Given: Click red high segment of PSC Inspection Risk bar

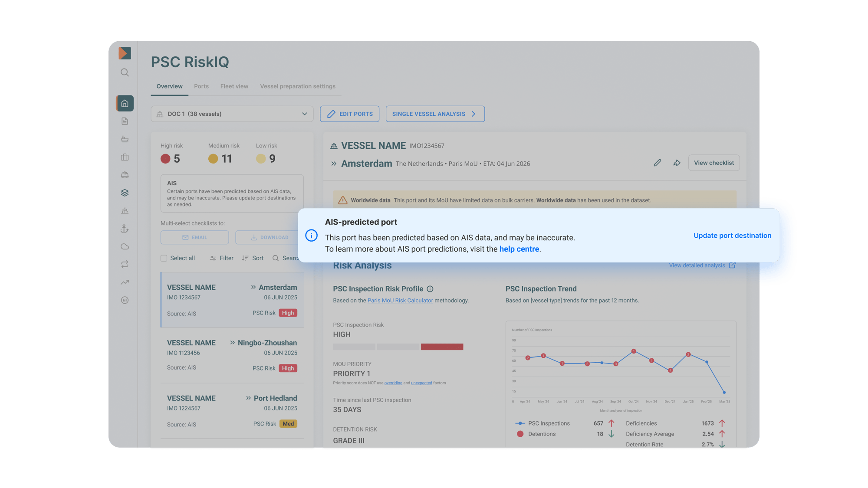Looking at the screenshot, I should (x=442, y=347).
